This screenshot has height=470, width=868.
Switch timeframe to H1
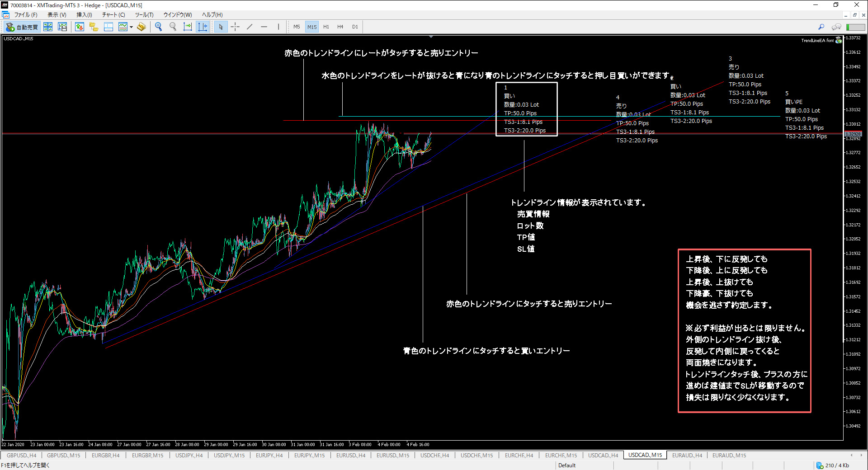(326, 27)
